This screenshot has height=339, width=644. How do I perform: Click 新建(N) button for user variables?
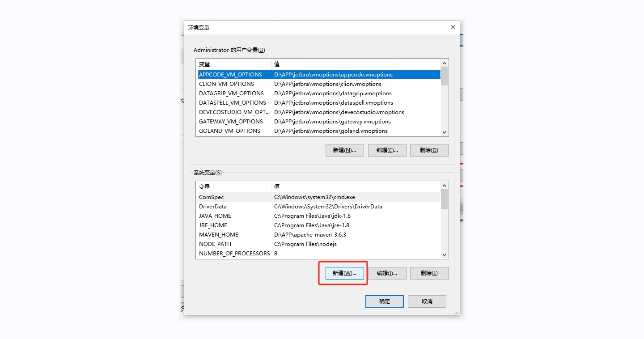tap(344, 150)
